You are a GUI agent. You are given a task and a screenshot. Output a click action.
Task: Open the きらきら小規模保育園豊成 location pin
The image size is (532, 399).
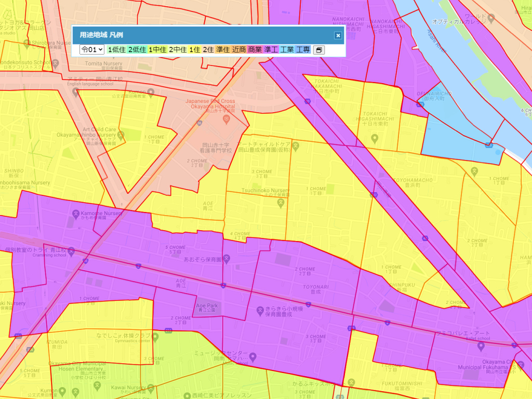click(261, 311)
